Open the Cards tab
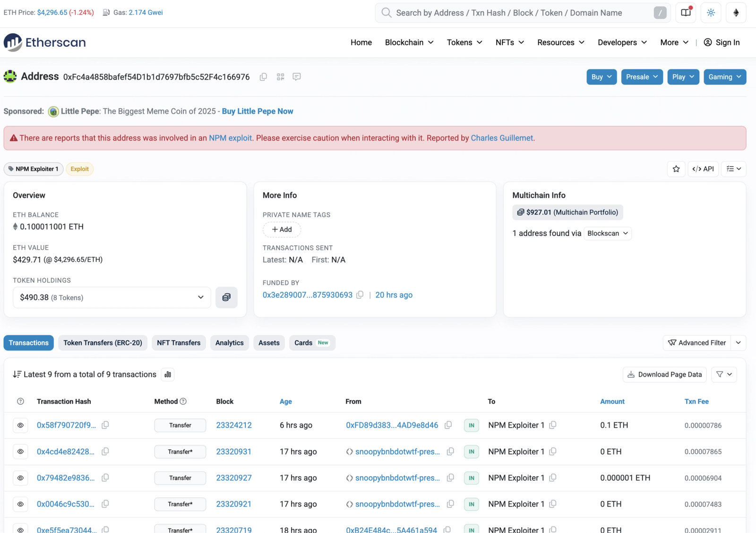The image size is (756, 533). pos(312,343)
